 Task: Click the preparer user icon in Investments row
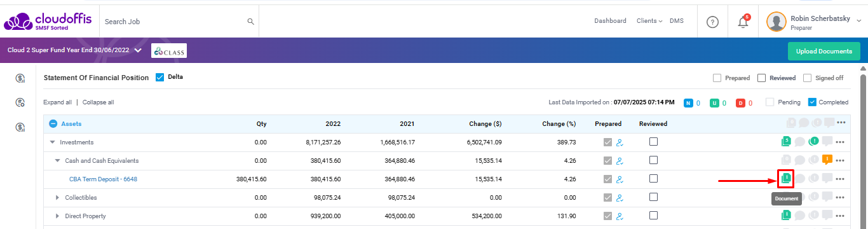(620, 142)
